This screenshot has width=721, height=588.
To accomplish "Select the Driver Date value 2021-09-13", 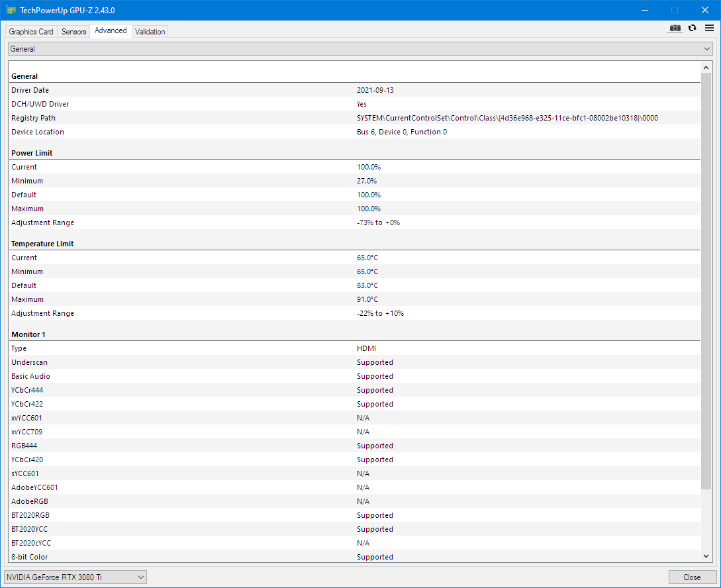I will 375,90.
